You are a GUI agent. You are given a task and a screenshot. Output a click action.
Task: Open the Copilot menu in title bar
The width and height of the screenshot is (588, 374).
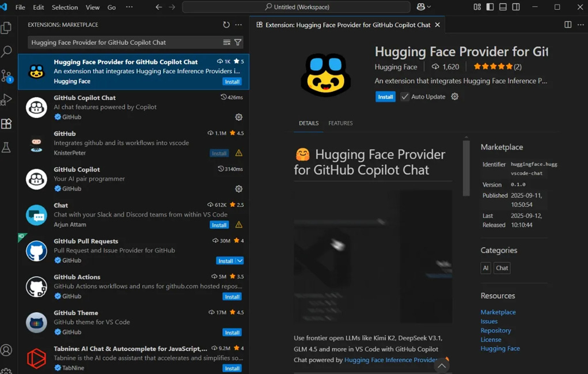[x=424, y=7]
